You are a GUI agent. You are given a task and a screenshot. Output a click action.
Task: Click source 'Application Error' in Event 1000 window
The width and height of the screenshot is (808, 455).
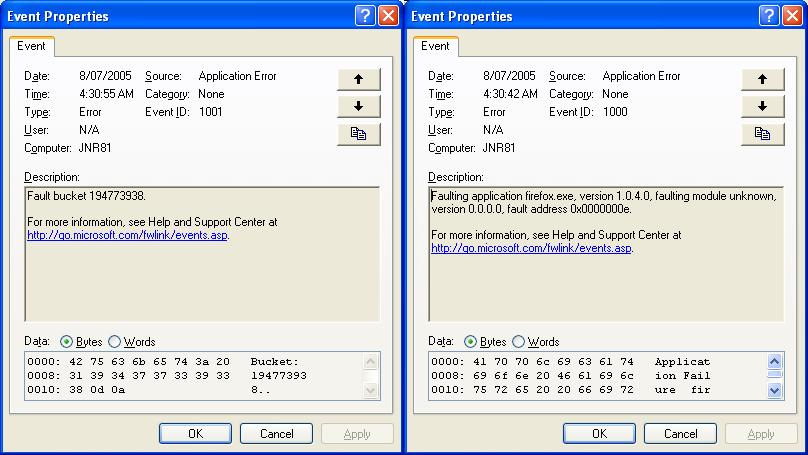click(642, 76)
